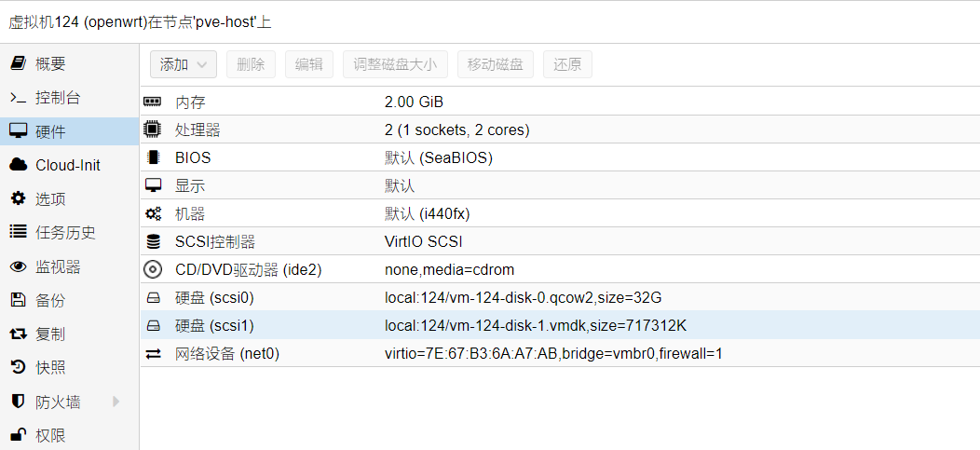This screenshot has width=980, height=450.
Task: Select the 硬盘 (scsi0) row
Action: tap(560, 297)
